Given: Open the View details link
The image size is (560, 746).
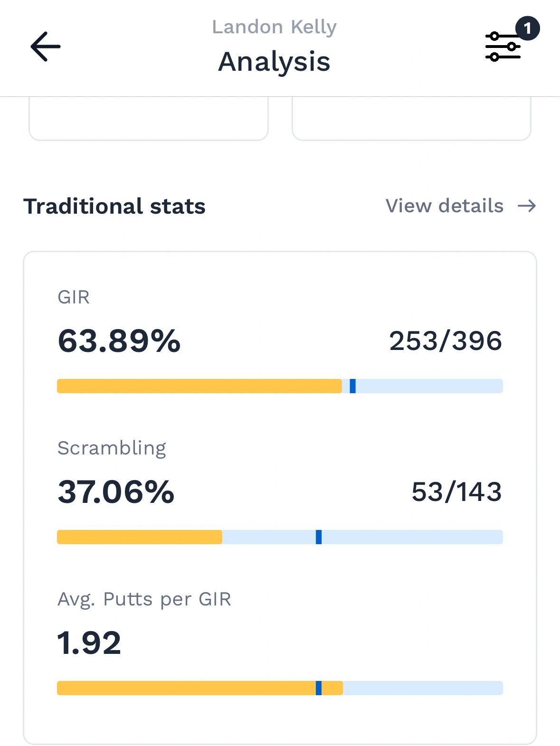Looking at the screenshot, I should pos(444,206).
